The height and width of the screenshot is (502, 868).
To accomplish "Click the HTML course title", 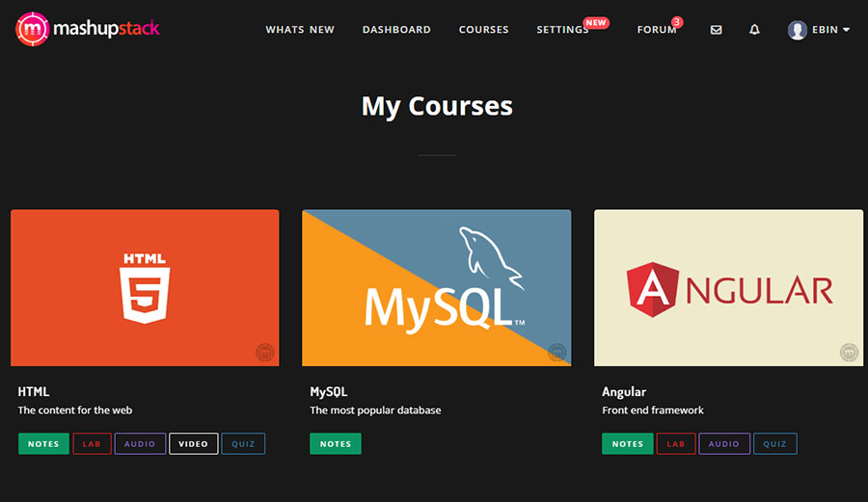I will click(x=34, y=392).
